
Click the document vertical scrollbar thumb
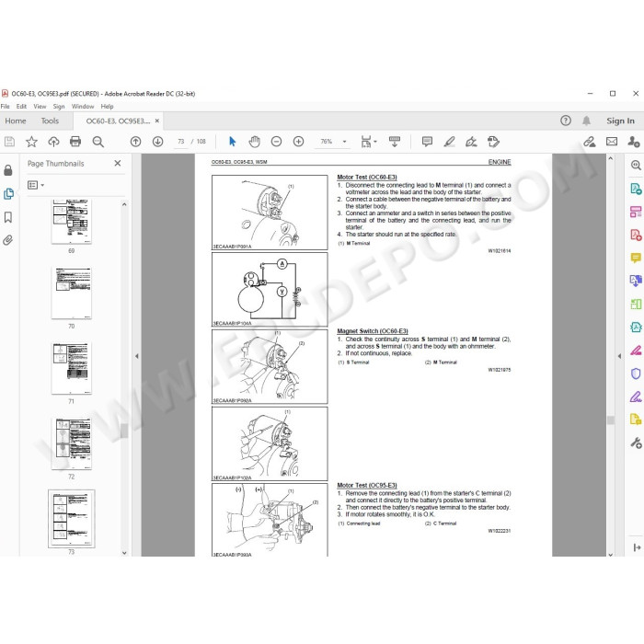coord(610,420)
